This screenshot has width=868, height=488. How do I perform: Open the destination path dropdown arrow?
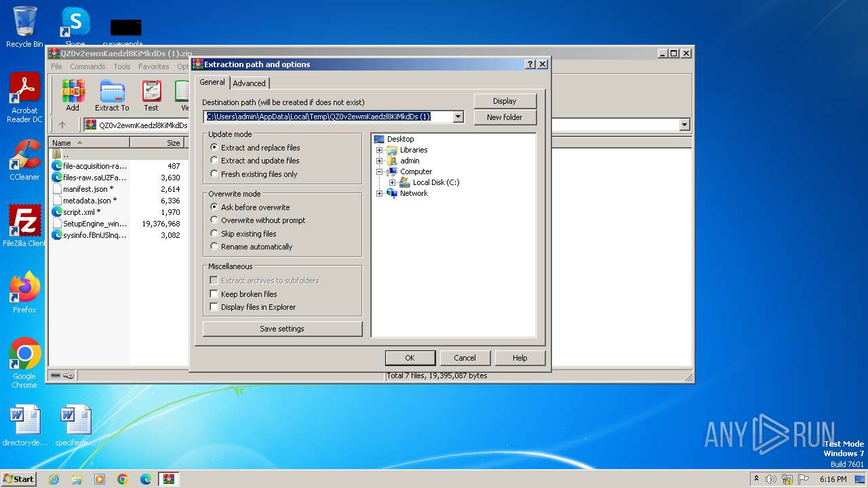click(x=458, y=117)
